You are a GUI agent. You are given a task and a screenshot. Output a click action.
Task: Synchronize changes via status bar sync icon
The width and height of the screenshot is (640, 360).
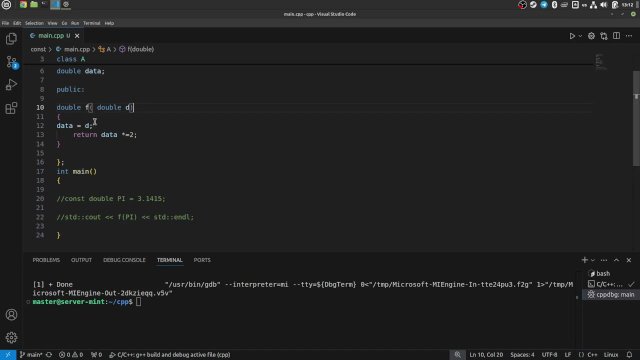click(x=49, y=355)
